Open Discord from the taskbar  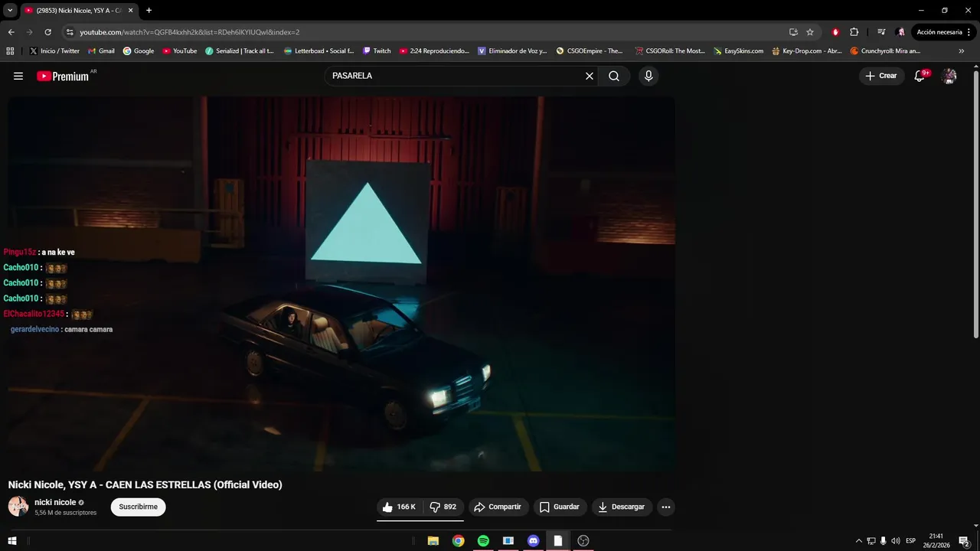click(533, 541)
